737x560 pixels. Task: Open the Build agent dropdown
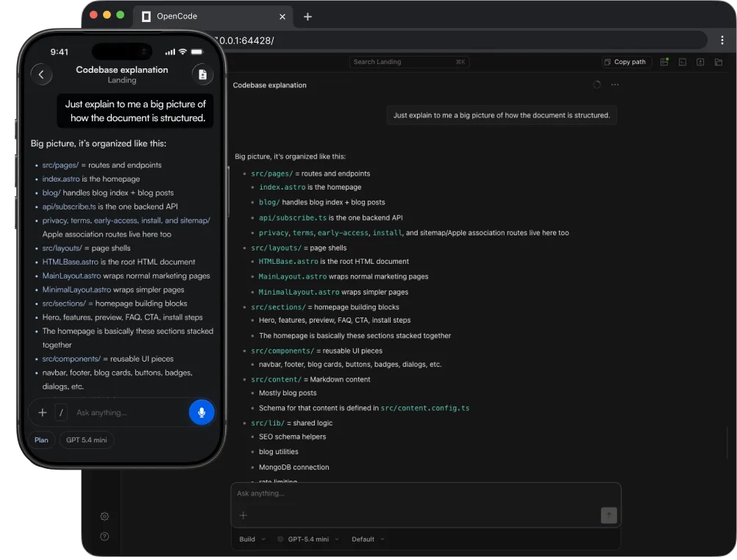[252, 539]
